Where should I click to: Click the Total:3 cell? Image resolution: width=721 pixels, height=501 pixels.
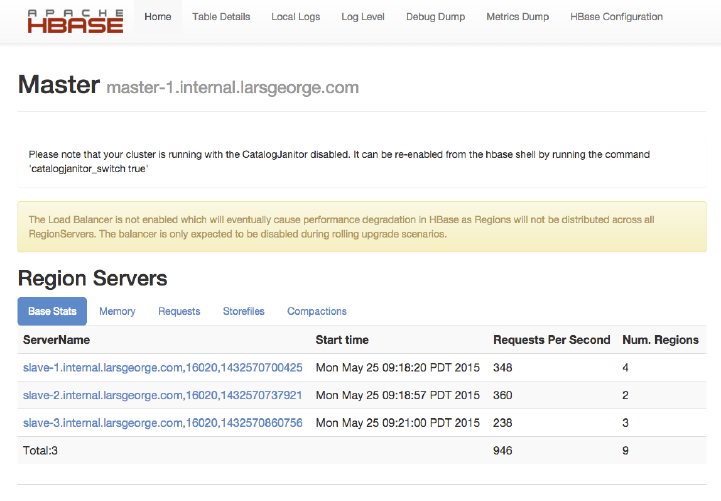pos(40,450)
